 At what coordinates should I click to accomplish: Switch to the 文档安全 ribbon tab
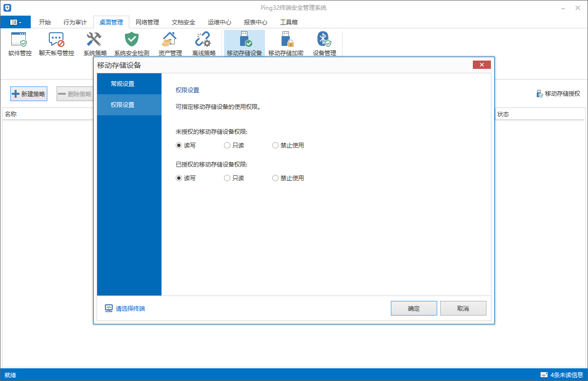click(183, 22)
